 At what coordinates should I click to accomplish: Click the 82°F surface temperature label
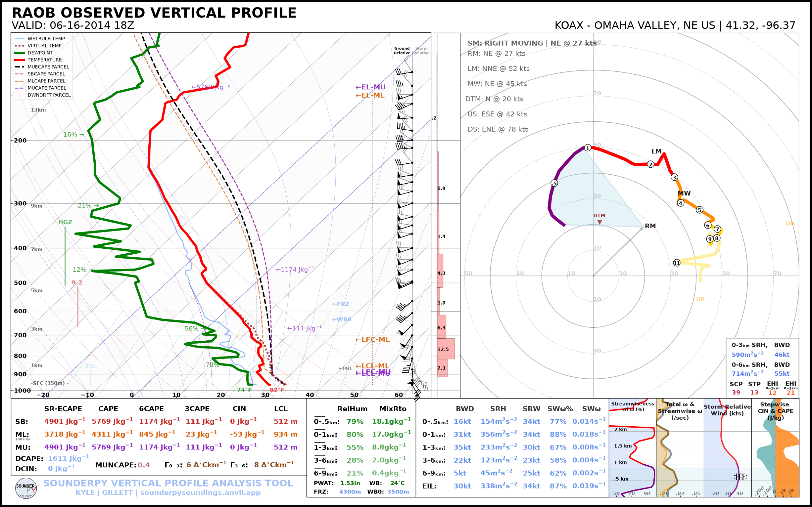coord(277,390)
